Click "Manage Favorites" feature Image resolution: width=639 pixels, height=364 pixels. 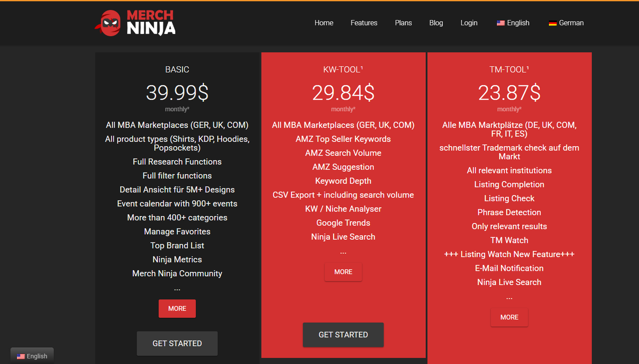(x=177, y=231)
